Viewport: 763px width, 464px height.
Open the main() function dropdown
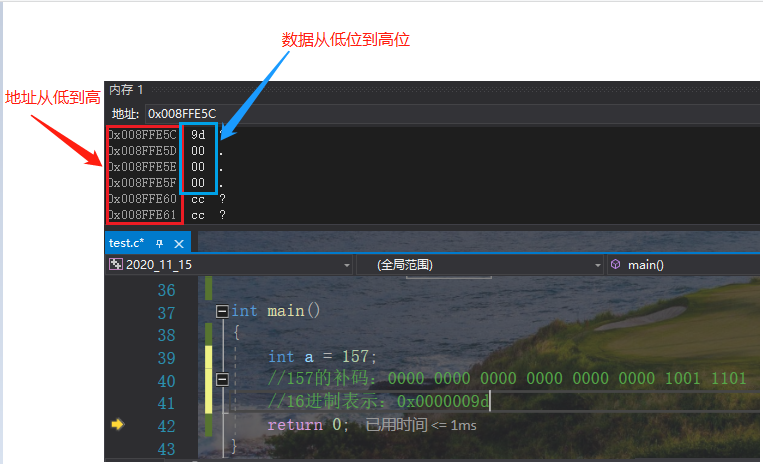(683, 265)
